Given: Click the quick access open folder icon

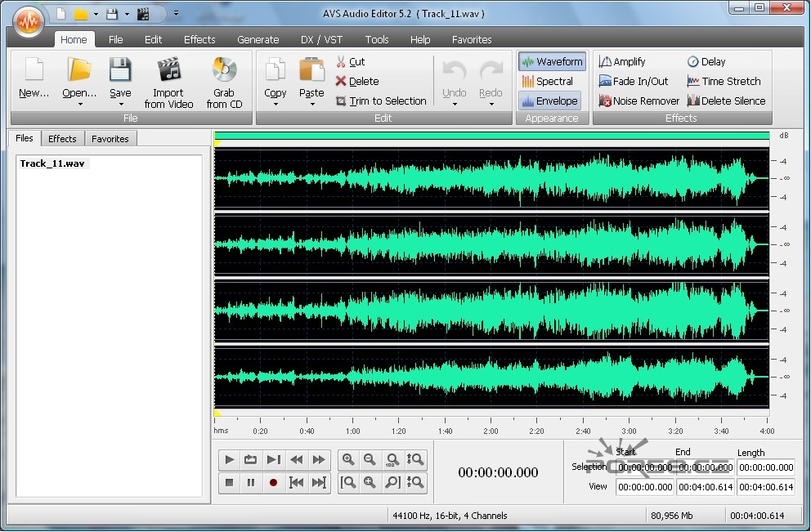Looking at the screenshot, I should pos(80,14).
